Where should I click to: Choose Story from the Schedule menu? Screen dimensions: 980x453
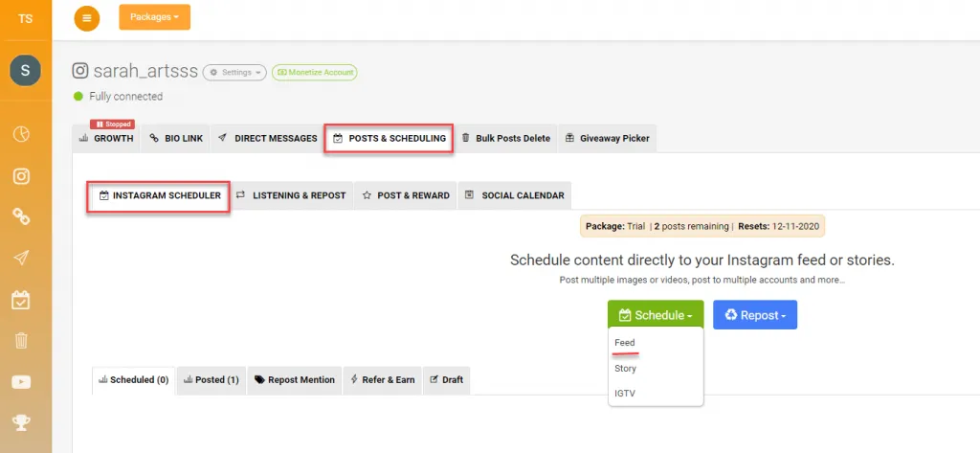(x=625, y=369)
